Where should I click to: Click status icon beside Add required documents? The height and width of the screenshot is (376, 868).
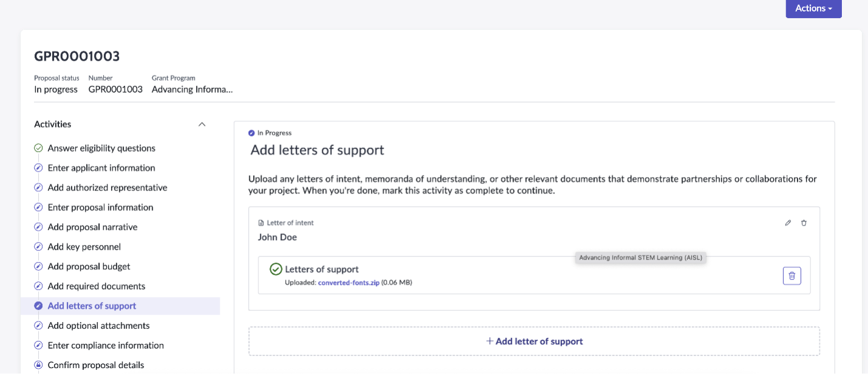pos(38,286)
